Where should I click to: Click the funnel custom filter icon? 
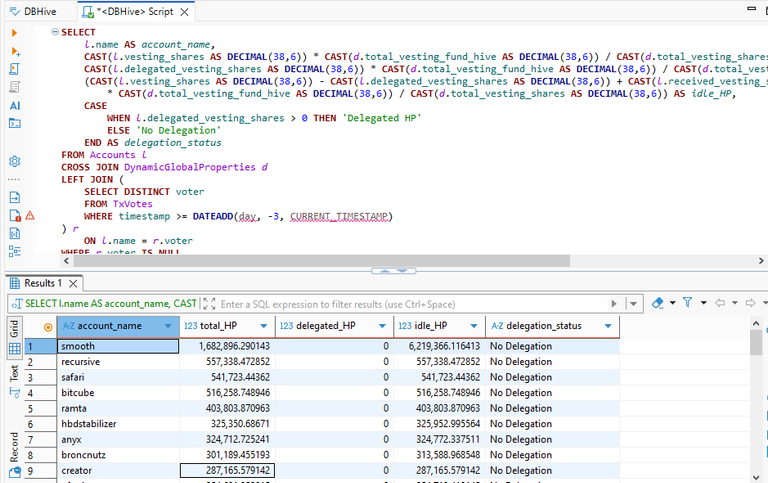[x=688, y=303]
